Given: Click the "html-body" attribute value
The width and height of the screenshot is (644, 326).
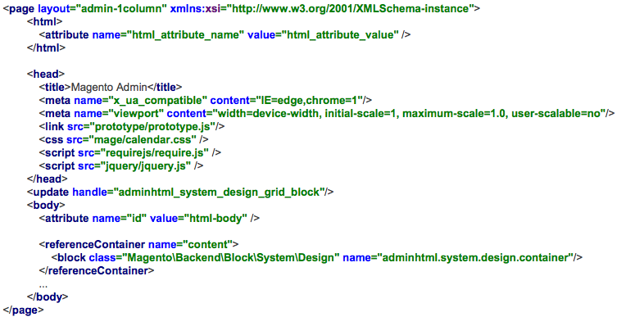Looking at the screenshot, I should 215,219.
